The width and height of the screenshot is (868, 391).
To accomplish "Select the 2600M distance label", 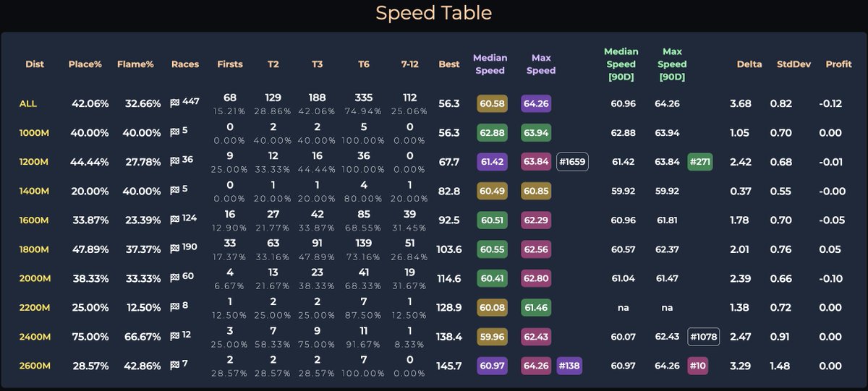I will (x=33, y=366).
